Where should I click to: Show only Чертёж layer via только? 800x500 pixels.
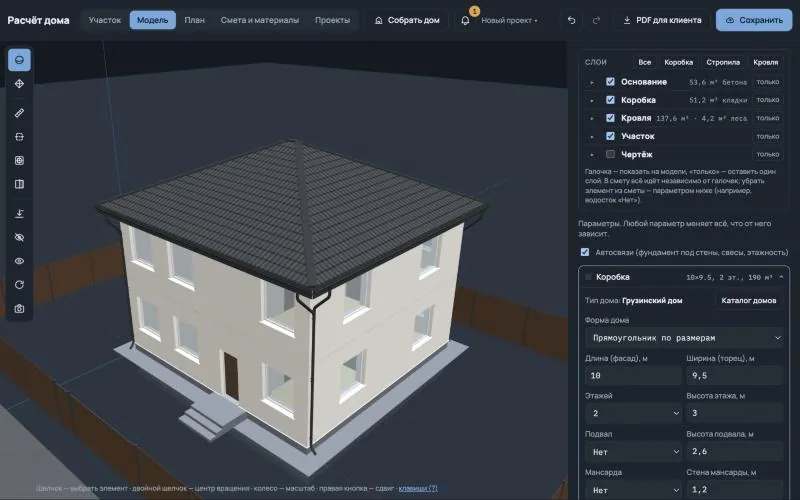pos(767,154)
